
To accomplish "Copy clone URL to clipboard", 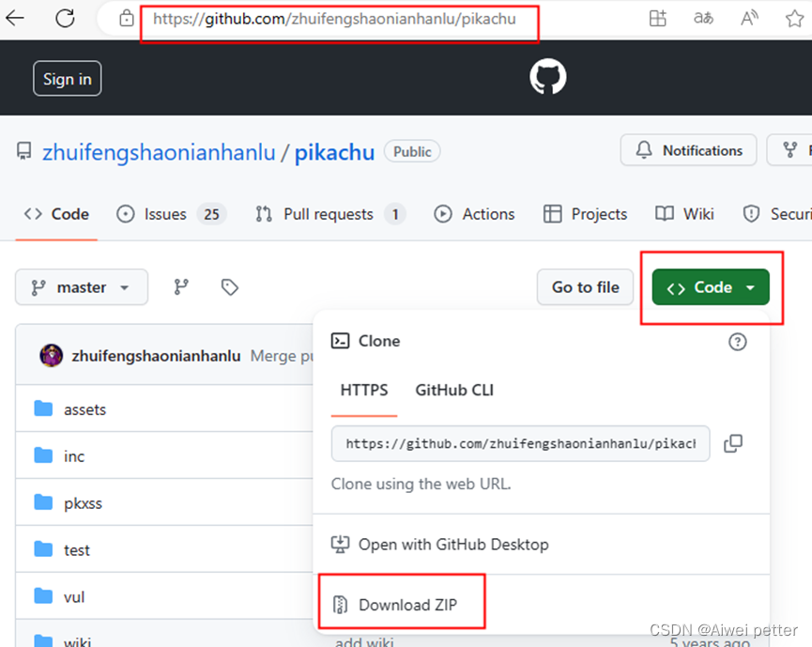I will [x=733, y=443].
